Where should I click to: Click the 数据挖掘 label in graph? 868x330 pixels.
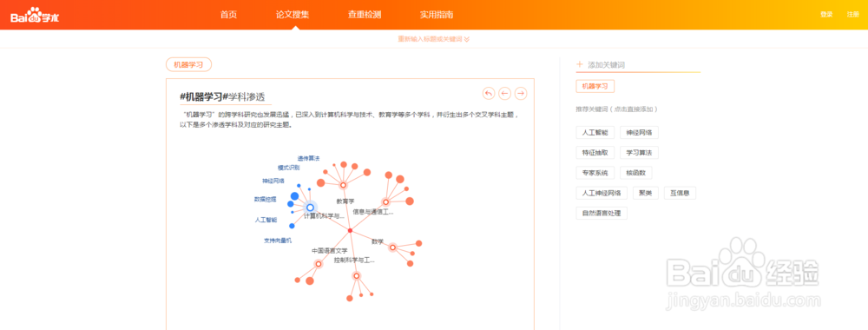click(265, 199)
